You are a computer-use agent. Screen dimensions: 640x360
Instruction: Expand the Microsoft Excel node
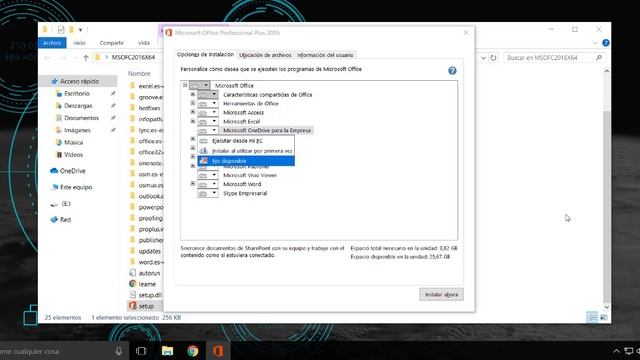pos(193,121)
